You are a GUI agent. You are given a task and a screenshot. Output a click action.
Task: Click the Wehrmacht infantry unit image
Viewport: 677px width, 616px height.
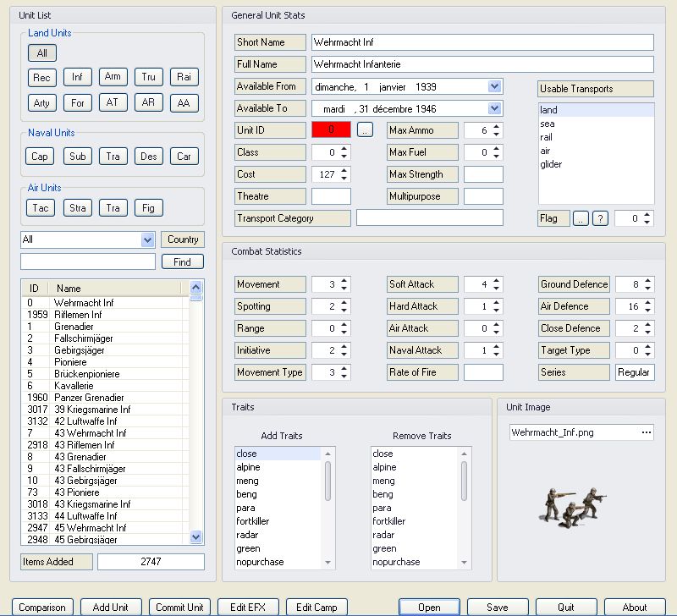click(574, 507)
